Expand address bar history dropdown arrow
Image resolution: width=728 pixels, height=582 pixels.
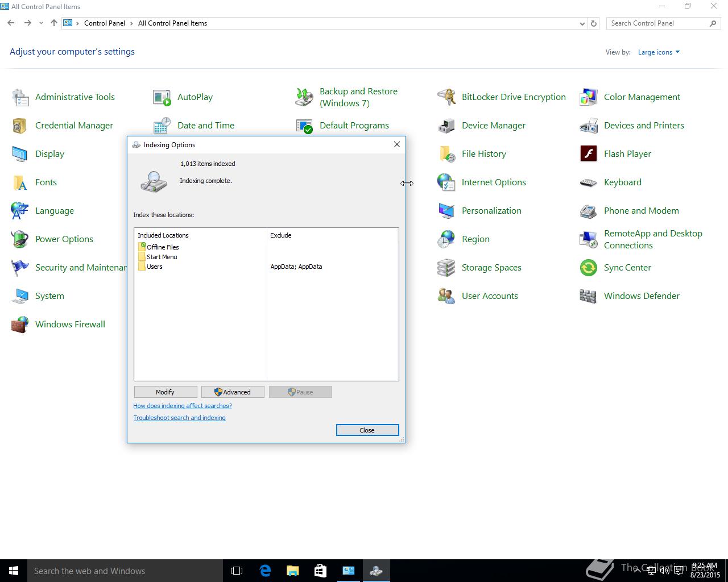582,23
